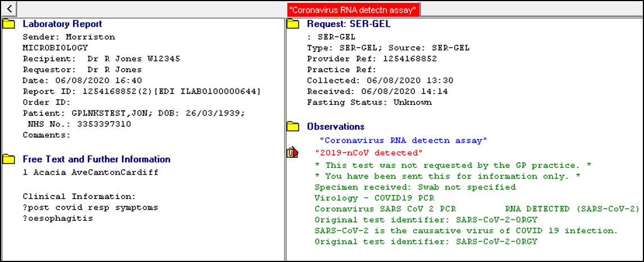Click "You have been sent this for information only" note

click(447, 176)
